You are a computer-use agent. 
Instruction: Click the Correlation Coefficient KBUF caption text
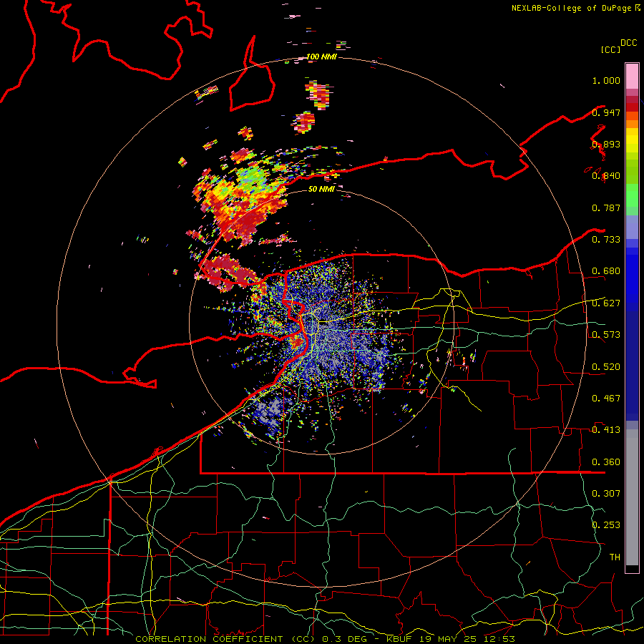point(325,639)
